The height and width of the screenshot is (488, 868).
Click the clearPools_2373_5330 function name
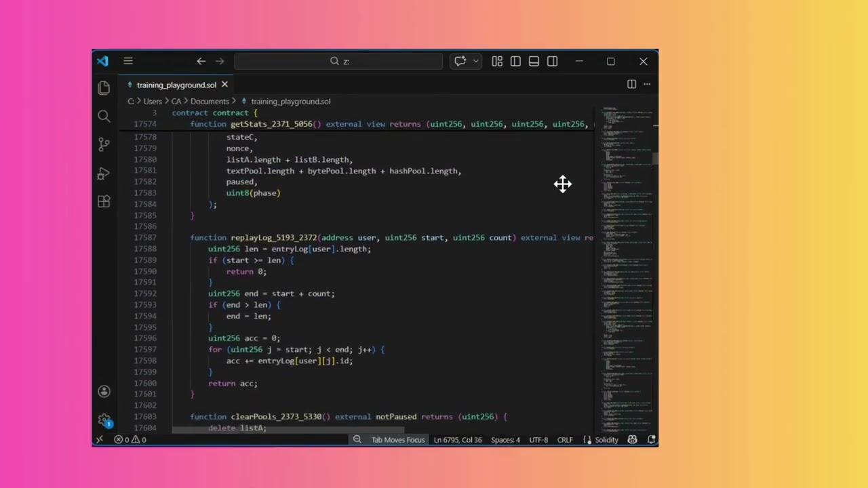[x=276, y=416]
